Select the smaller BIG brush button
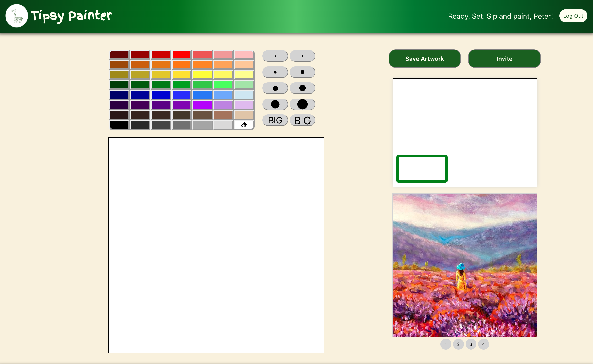Image resolution: width=593 pixels, height=364 pixels. click(x=275, y=120)
